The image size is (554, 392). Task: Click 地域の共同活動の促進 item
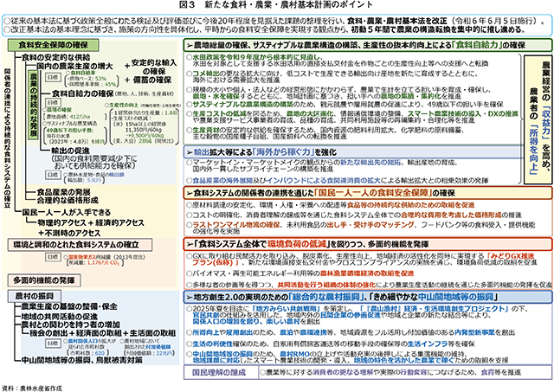pos(60,317)
